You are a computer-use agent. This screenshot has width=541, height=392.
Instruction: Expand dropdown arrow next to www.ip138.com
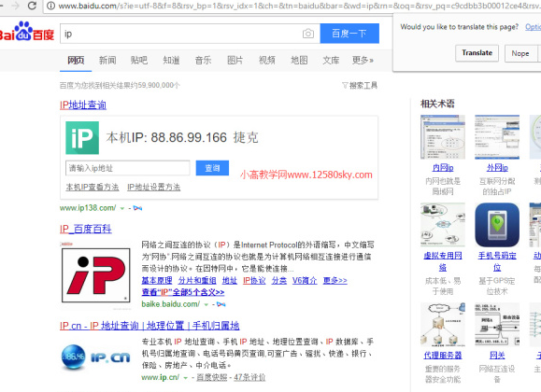point(122,208)
